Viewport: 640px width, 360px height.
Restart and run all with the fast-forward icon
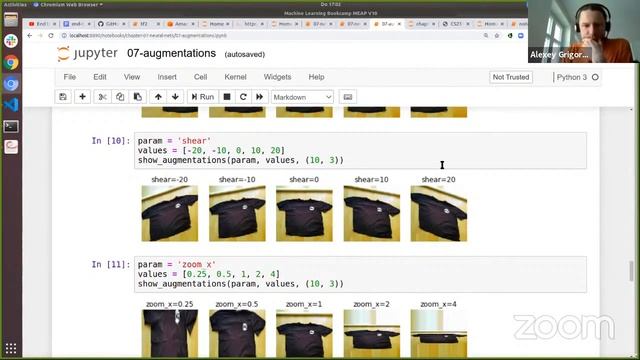(x=260, y=97)
